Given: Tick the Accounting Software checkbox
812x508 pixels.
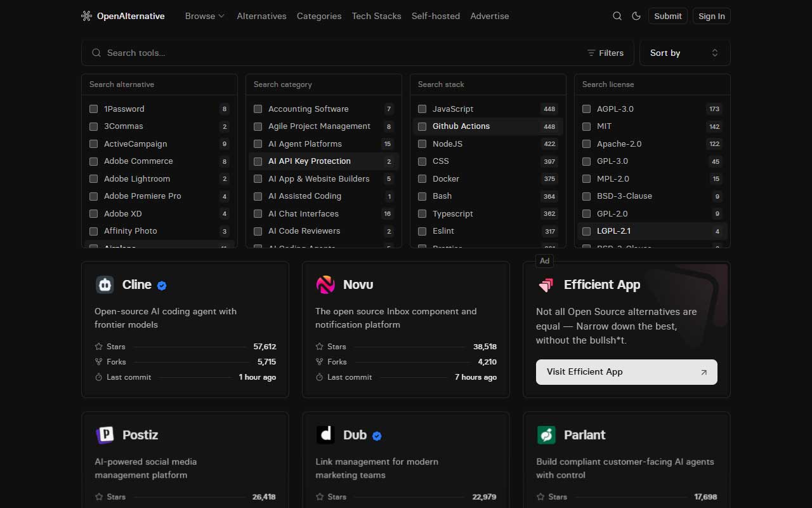Looking at the screenshot, I should tap(258, 109).
